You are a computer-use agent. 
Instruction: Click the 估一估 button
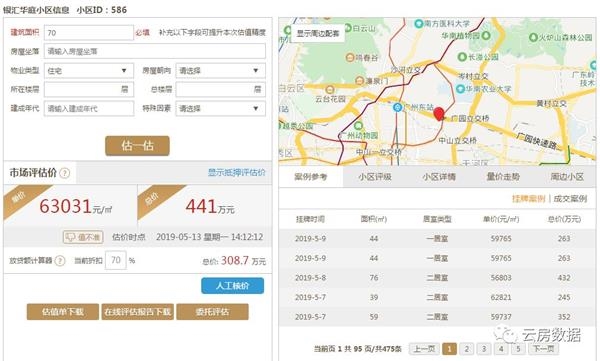coord(137,146)
